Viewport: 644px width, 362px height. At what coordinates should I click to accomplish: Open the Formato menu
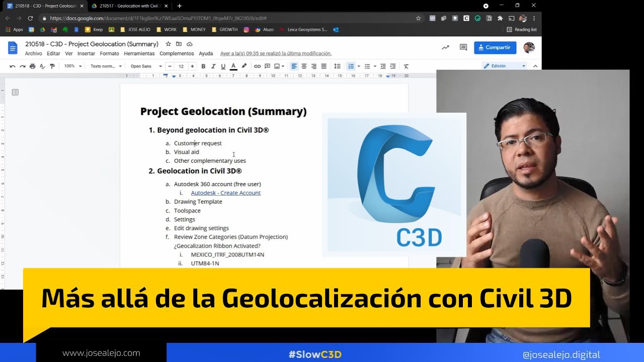coord(109,53)
